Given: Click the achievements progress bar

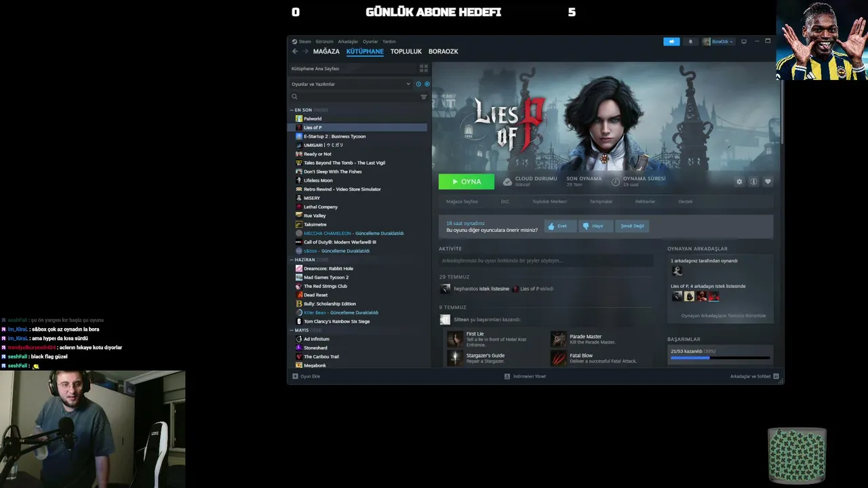Looking at the screenshot, I should coord(720,358).
